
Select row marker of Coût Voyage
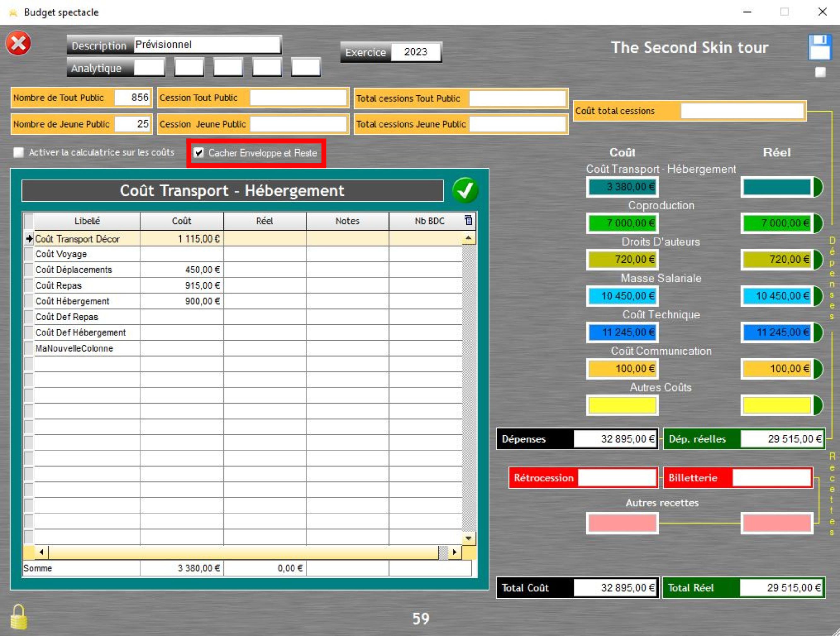tap(28, 254)
